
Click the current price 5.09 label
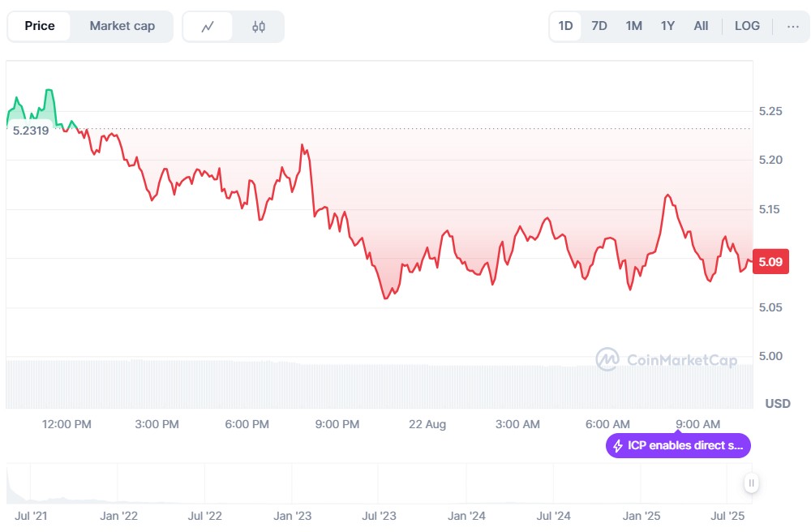pyautogui.click(x=770, y=262)
